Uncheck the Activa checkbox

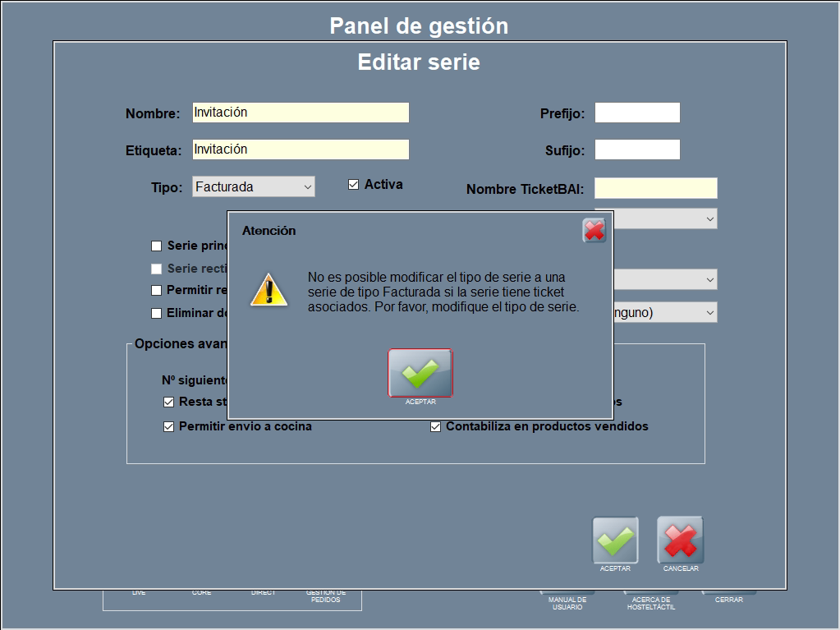(354, 185)
